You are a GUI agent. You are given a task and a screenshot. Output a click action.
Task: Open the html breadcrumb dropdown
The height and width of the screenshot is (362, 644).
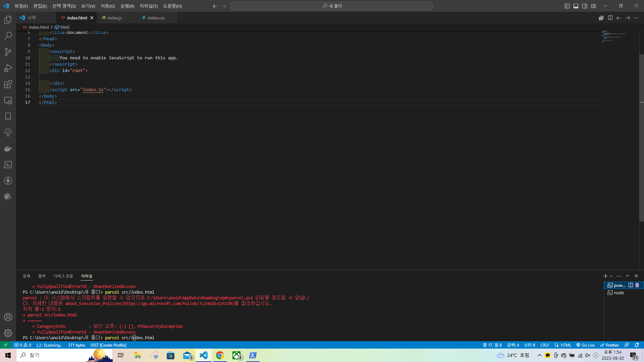(64, 27)
